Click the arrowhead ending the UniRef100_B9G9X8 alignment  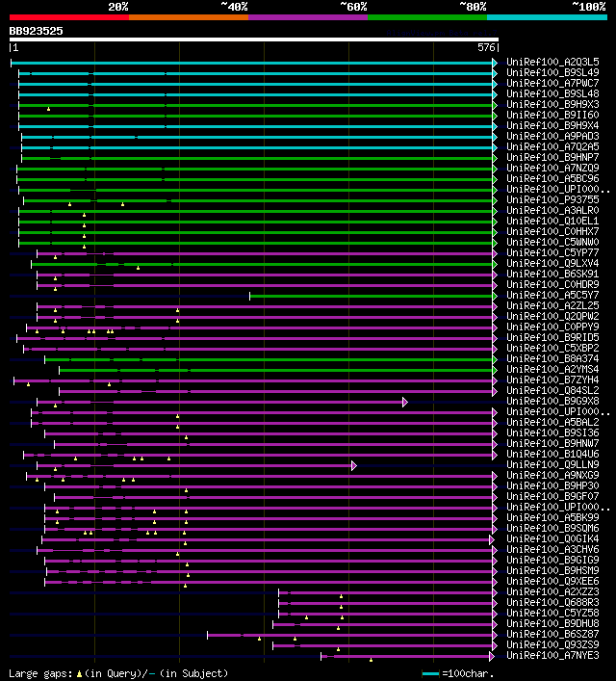point(404,403)
